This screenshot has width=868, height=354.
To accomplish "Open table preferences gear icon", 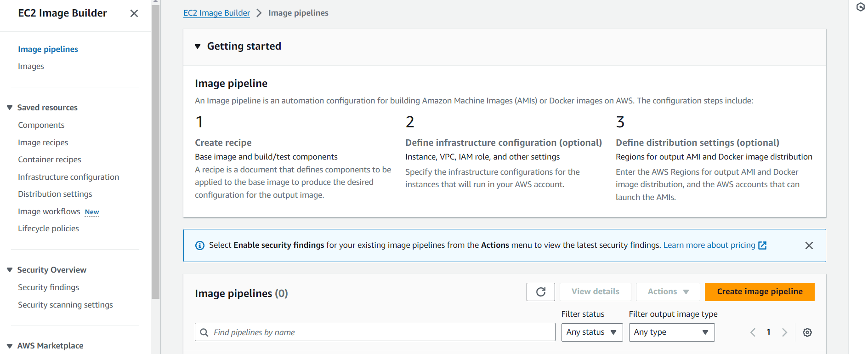I will 807,332.
